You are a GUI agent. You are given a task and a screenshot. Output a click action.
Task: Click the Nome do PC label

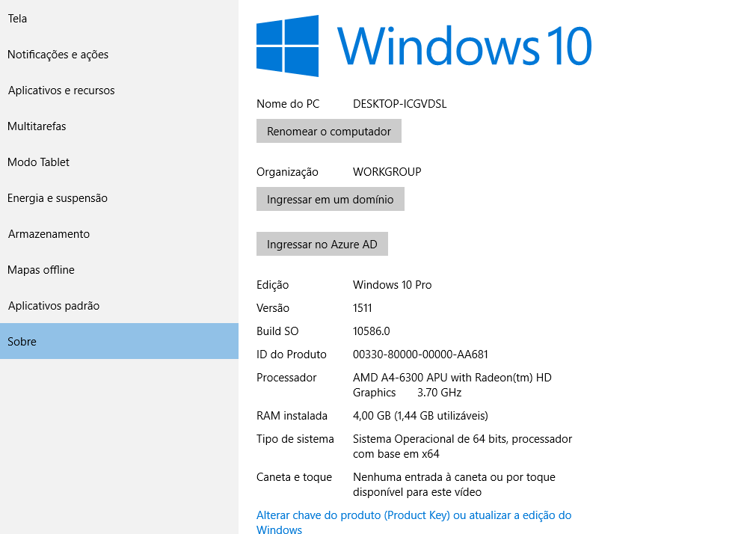288,104
